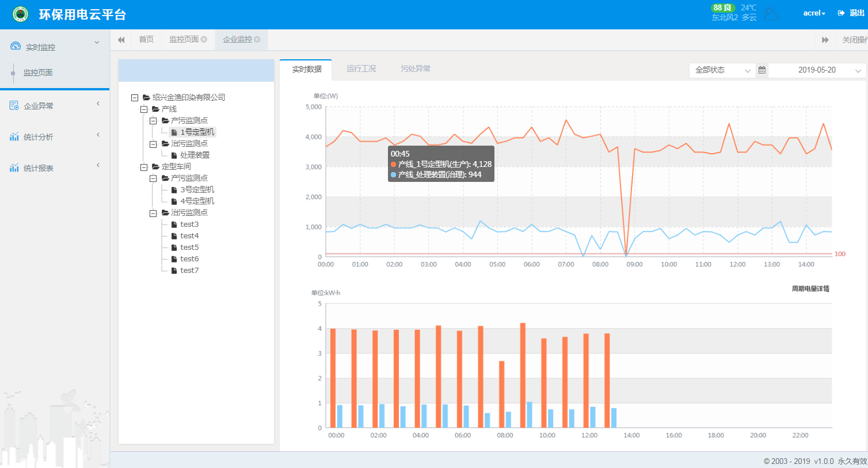Click the 24℃ temperature text
The width and height of the screenshot is (868, 468).
tap(749, 7)
